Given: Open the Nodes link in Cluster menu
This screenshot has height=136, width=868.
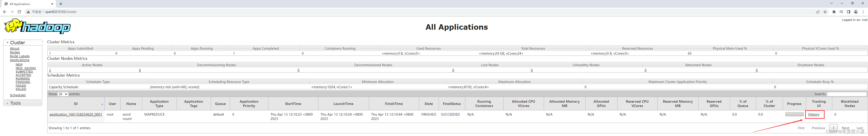Looking at the screenshot, I should point(15,52).
